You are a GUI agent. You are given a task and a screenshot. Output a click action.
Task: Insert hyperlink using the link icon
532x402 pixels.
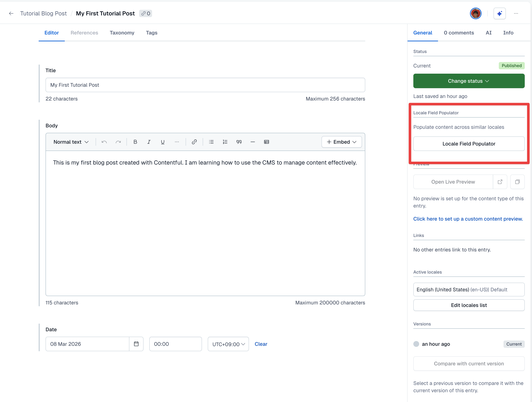pyautogui.click(x=194, y=142)
